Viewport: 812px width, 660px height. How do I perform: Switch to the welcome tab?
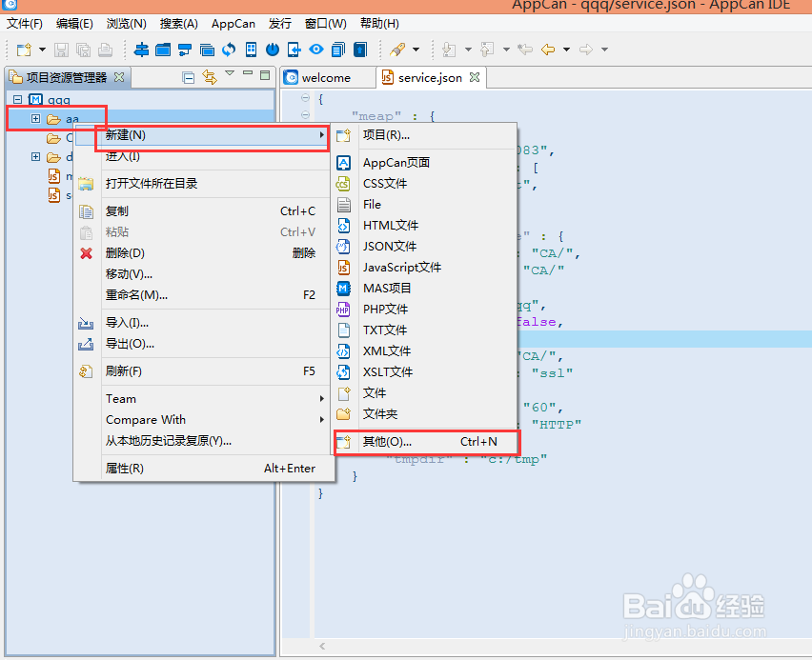click(325, 77)
